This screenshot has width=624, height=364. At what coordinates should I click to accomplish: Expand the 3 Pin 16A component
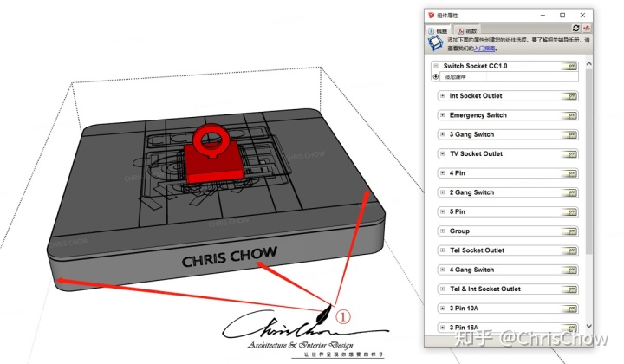pos(442,328)
